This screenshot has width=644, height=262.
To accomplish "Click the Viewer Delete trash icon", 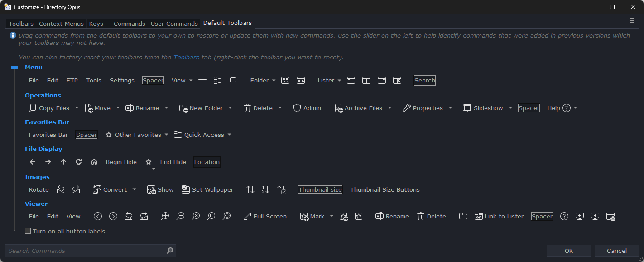I will tap(421, 216).
